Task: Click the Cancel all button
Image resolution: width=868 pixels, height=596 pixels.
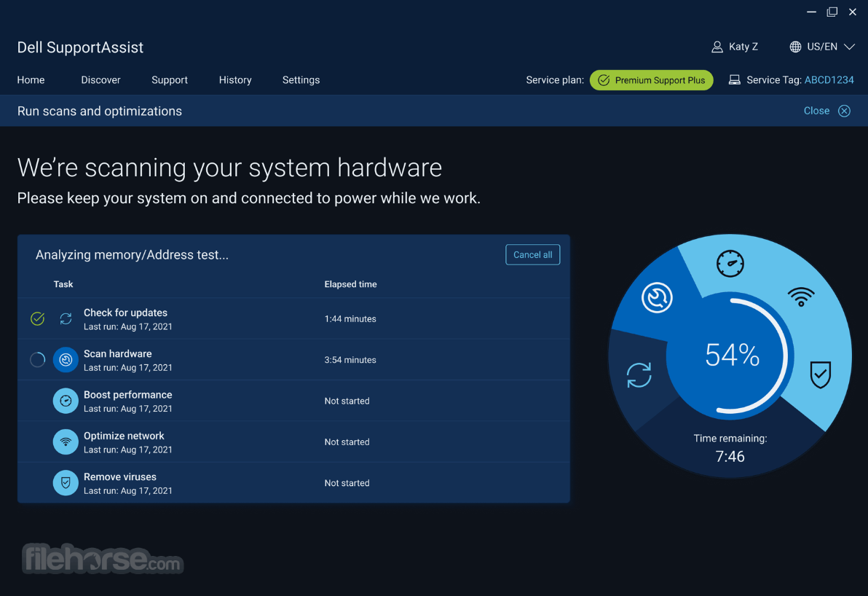Action: click(532, 255)
